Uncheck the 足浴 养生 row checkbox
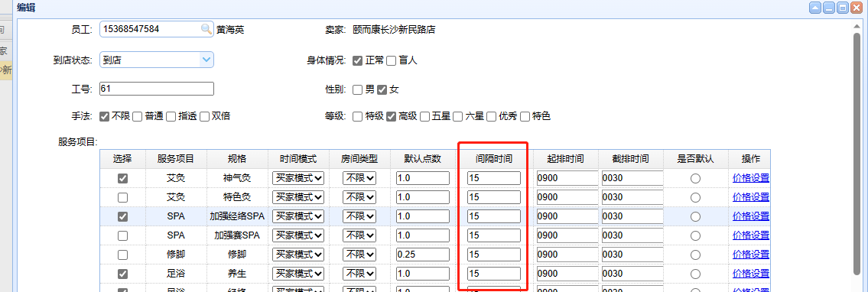This screenshot has height=292, width=868. coord(123,274)
